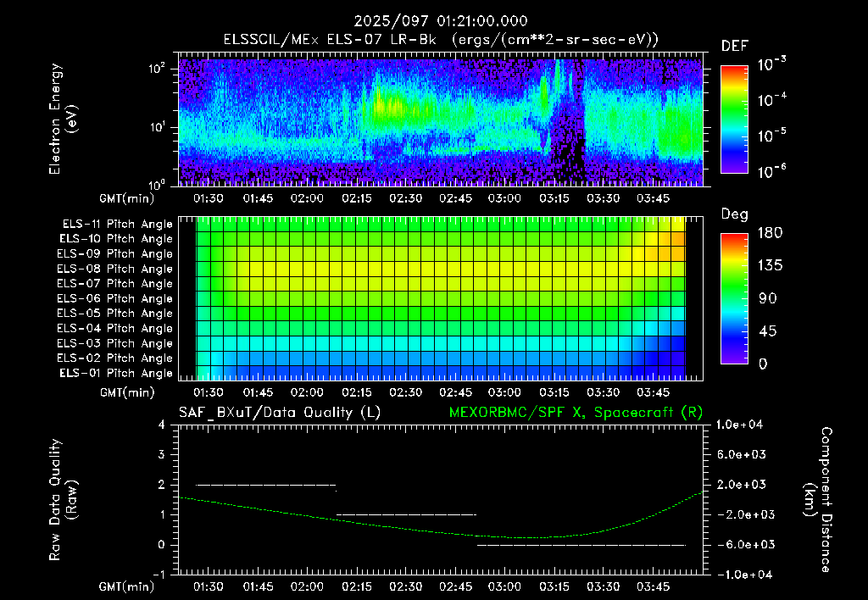Click the Raw Data Quality (Raw) axis label
Screen dimensions: 868x600
pos(62,500)
